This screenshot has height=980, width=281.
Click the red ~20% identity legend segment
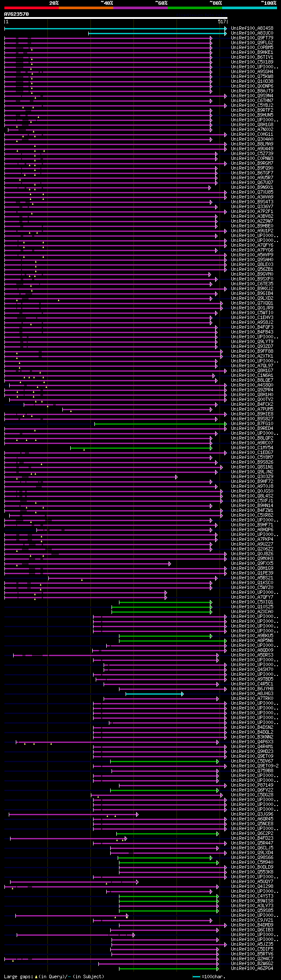tap(31, 7)
